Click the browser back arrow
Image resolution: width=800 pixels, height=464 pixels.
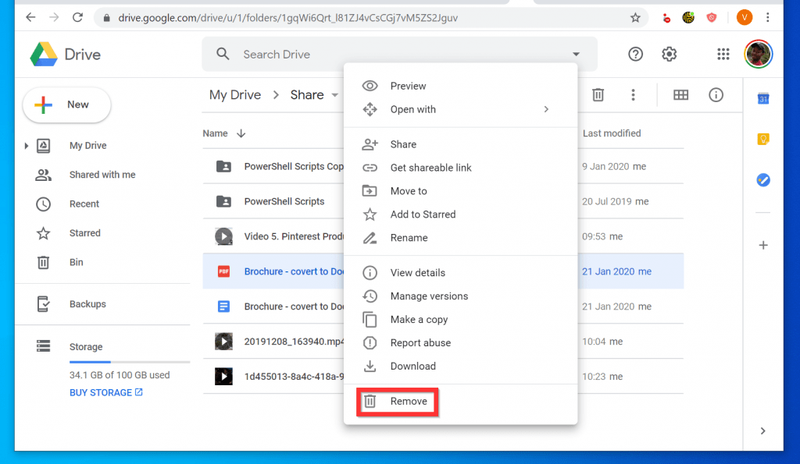[31, 17]
